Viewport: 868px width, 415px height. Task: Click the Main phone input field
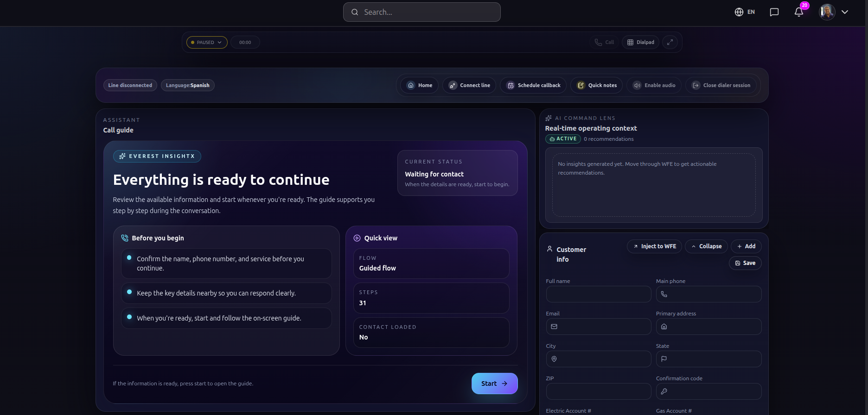click(x=708, y=294)
